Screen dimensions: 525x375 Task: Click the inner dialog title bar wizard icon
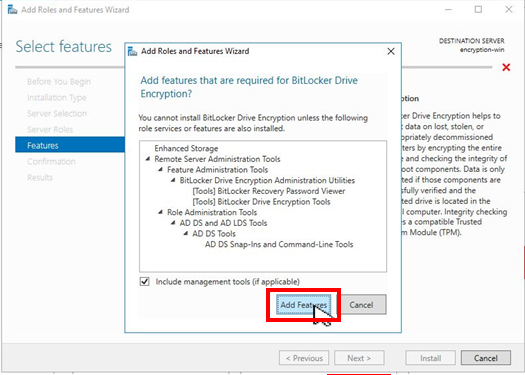pyautogui.click(x=133, y=51)
